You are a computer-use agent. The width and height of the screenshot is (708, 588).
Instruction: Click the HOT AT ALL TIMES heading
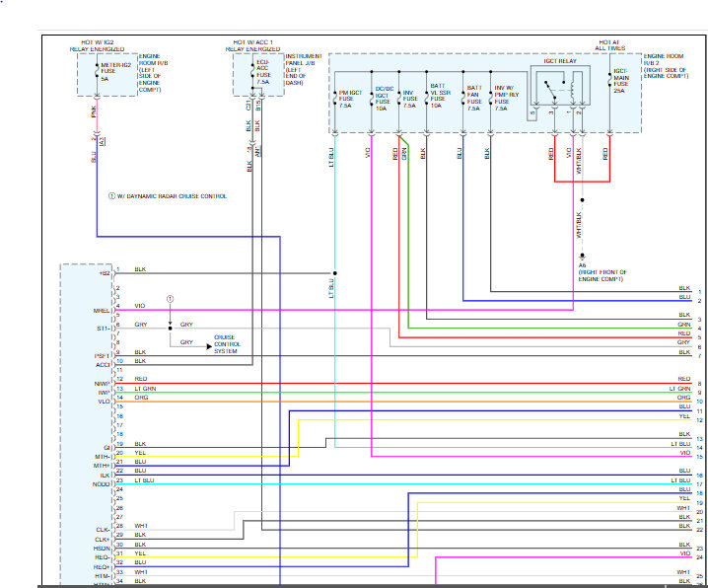(x=609, y=45)
